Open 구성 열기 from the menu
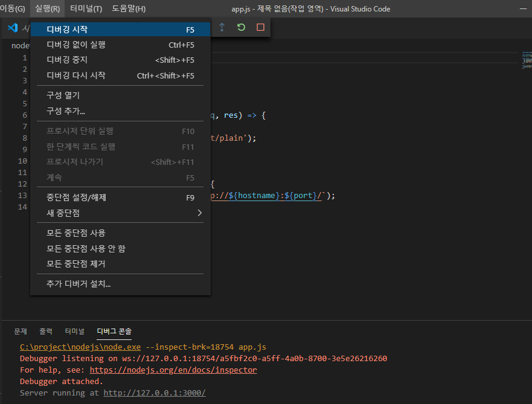Screen dimensions: 532x404 120,95
